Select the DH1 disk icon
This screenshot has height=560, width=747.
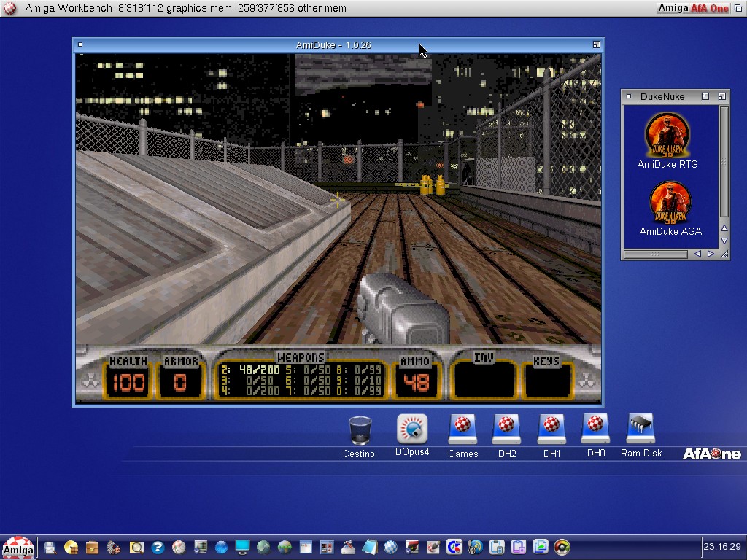551,429
